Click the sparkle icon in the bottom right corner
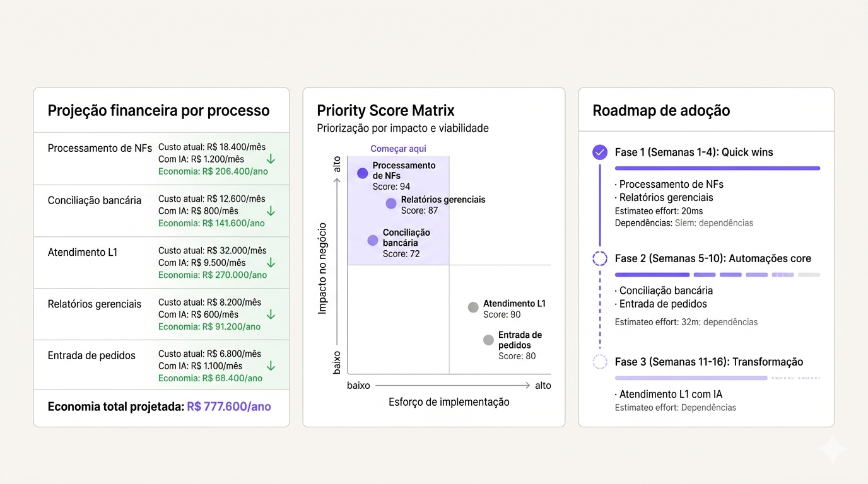This screenshot has width=868, height=484. pyautogui.click(x=832, y=448)
